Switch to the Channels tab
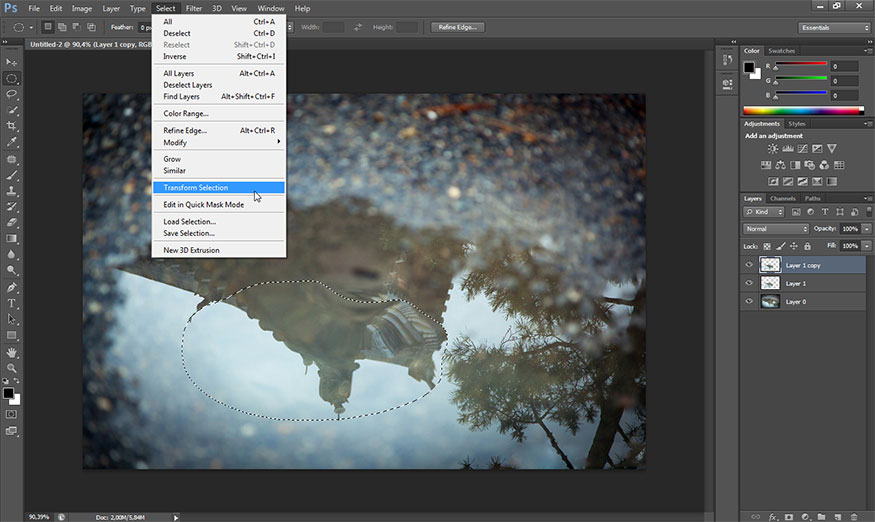 pos(782,198)
